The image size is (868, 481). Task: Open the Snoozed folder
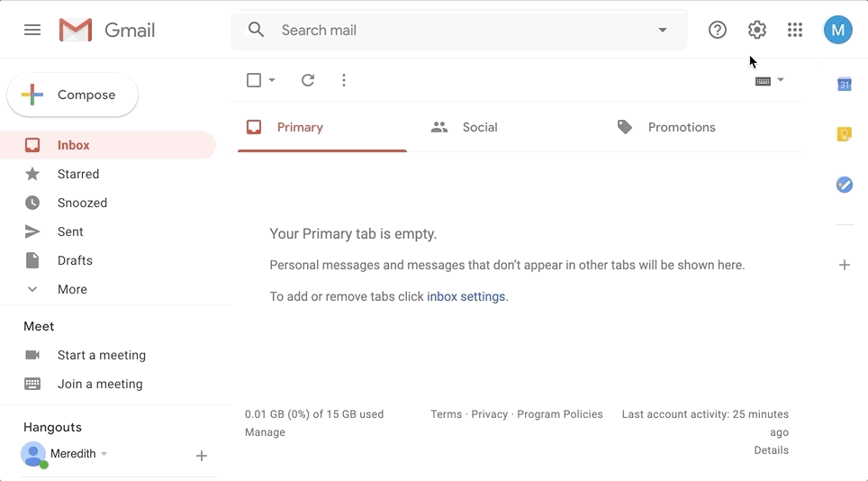(108, 203)
